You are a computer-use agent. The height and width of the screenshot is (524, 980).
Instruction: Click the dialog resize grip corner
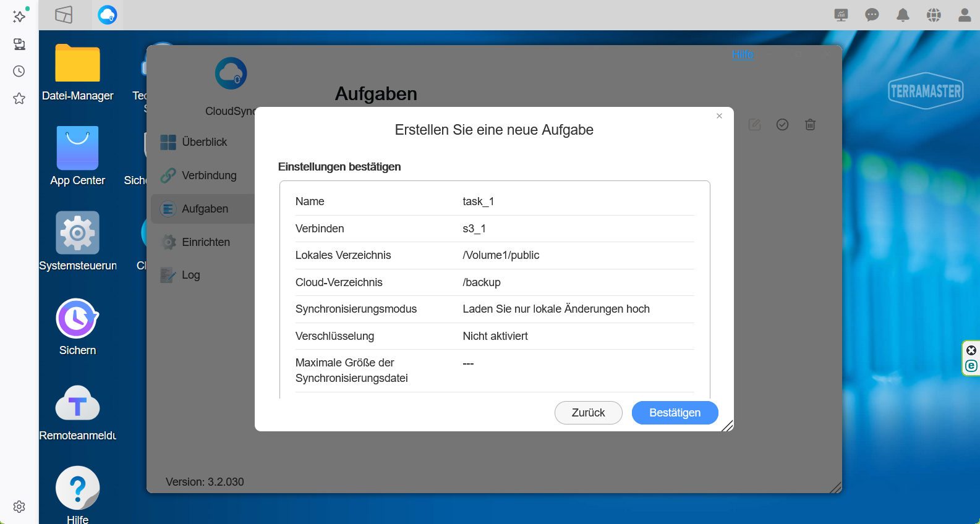pyautogui.click(x=728, y=425)
